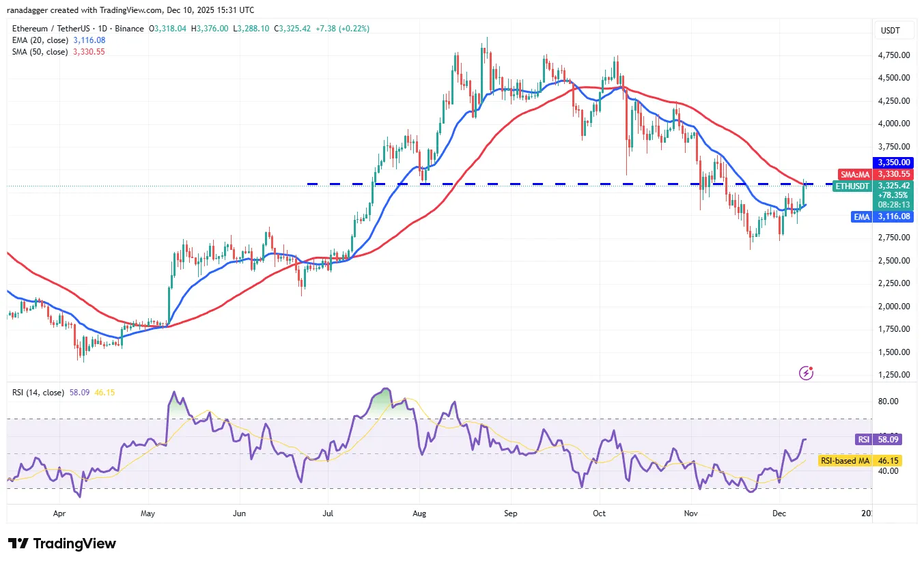Select the Dec label on the time axis
Screen dimensions: 924x564
tap(779, 513)
